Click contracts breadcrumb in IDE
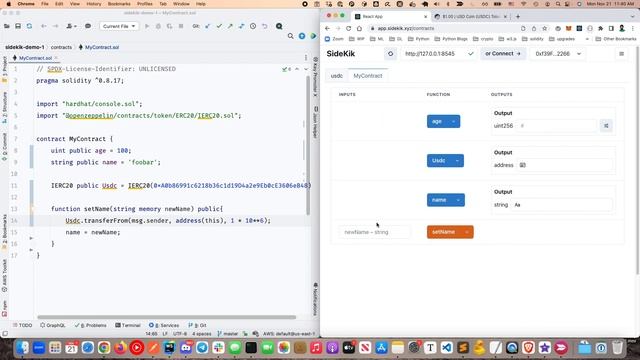640x360 pixels. pyautogui.click(x=61, y=47)
